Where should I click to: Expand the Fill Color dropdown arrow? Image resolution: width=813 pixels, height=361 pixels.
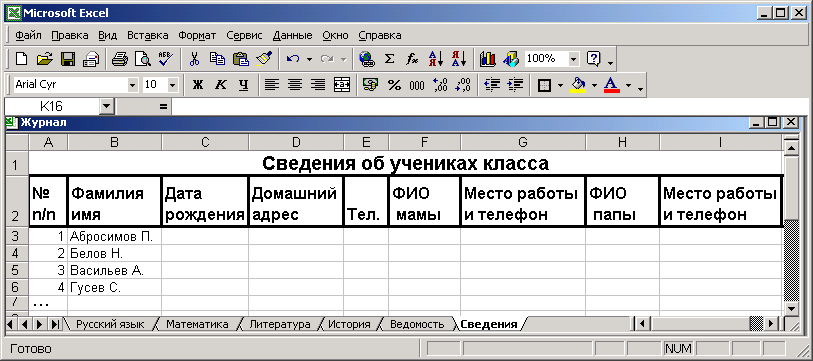point(594,85)
